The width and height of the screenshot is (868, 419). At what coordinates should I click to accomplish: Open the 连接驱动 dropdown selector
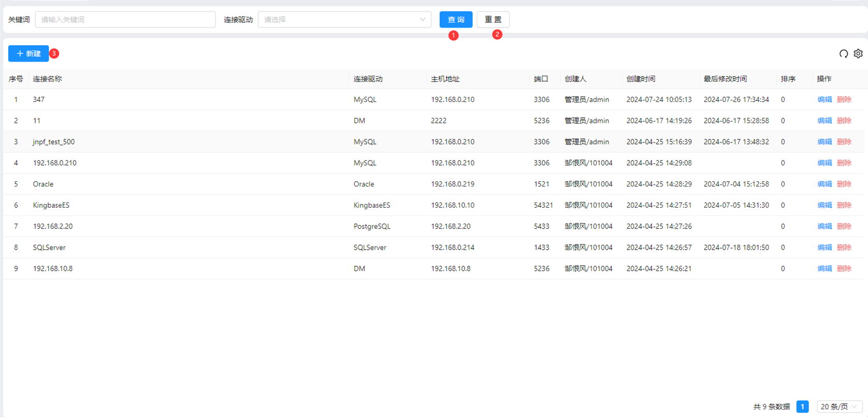click(x=344, y=20)
